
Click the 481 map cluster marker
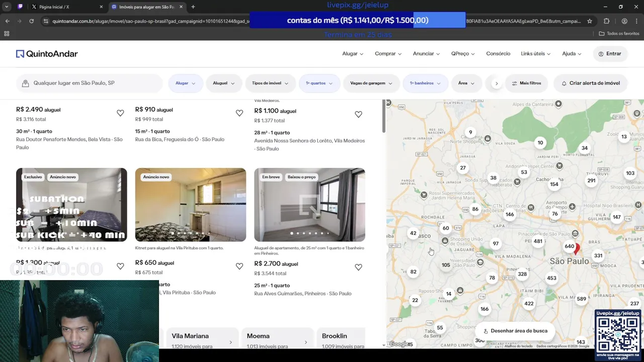(x=538, y=241)
